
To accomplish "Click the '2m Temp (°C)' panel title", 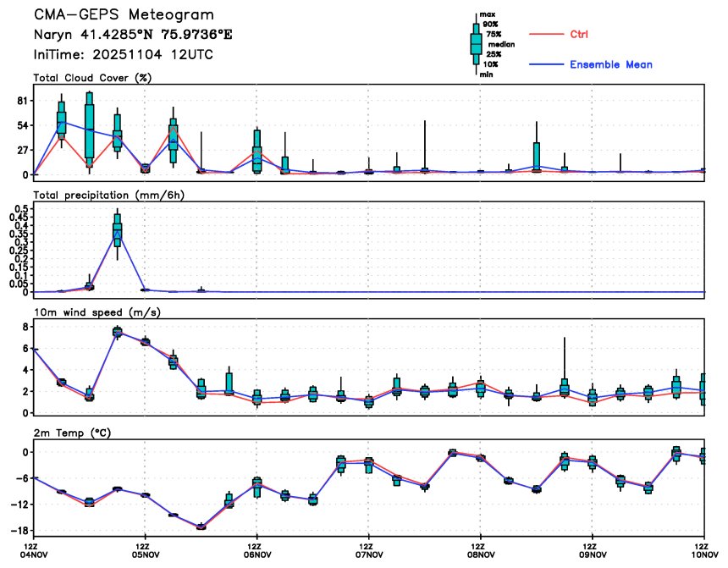I will click(74, 432).
